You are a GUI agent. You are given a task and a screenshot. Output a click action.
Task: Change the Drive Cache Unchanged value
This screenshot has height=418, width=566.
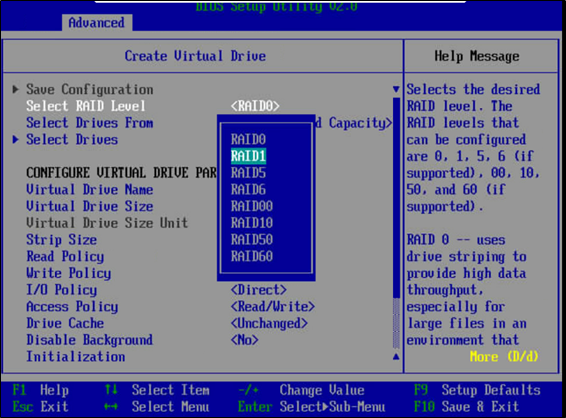(269, 323)
